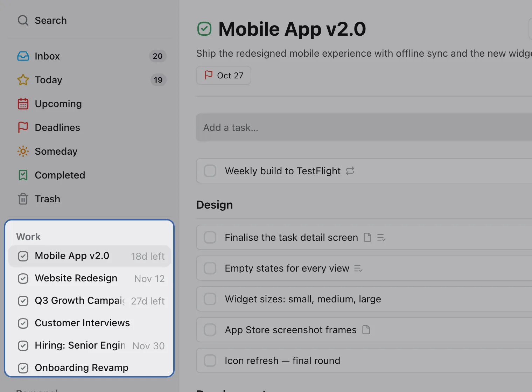Click the Customer Interviews project icon

pos(23,323)
